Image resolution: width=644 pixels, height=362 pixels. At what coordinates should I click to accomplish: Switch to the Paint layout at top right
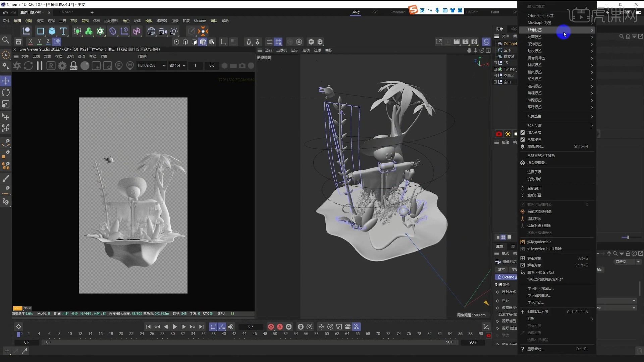click(495, 12)
